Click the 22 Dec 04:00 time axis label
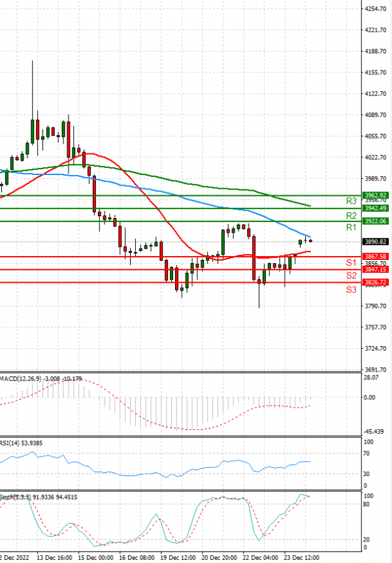 [x=261, y=558]
